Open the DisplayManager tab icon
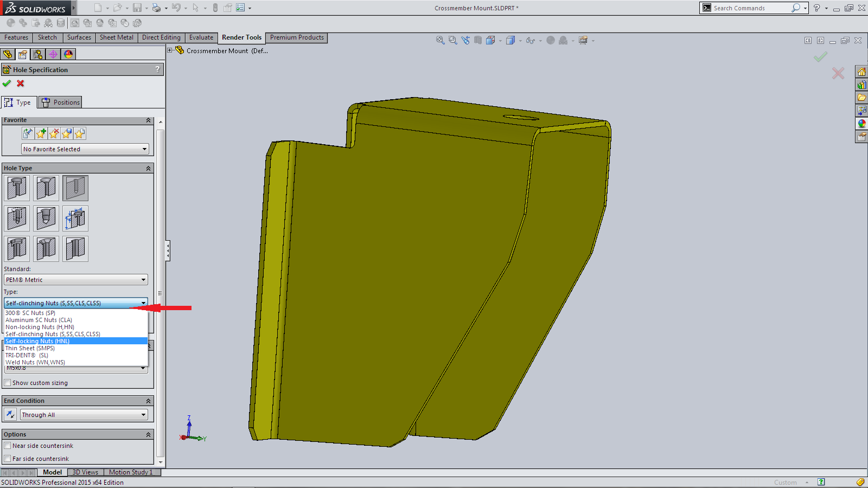This screenshot has height=488, width=868. 68,54
